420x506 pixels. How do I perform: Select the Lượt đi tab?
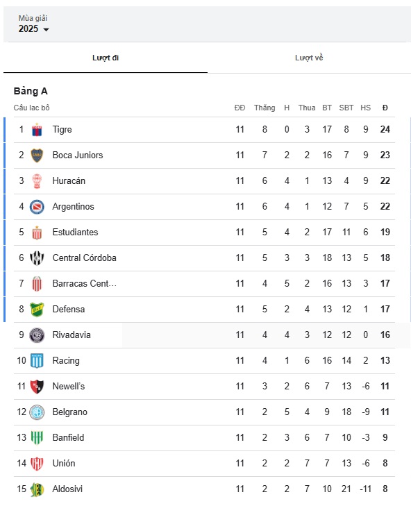[x=106, y=58]
